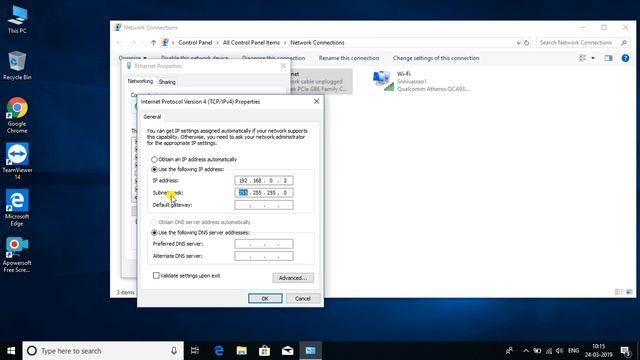Launch Google Chrome from the desktop
This screenshot has height=360, width=640.
pos(17,115)
